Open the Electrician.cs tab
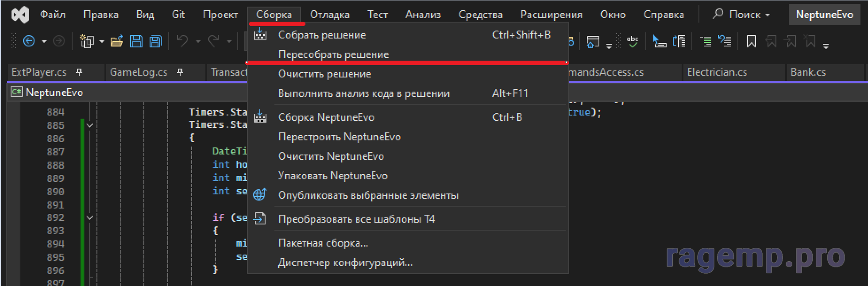 coord(717,72)
